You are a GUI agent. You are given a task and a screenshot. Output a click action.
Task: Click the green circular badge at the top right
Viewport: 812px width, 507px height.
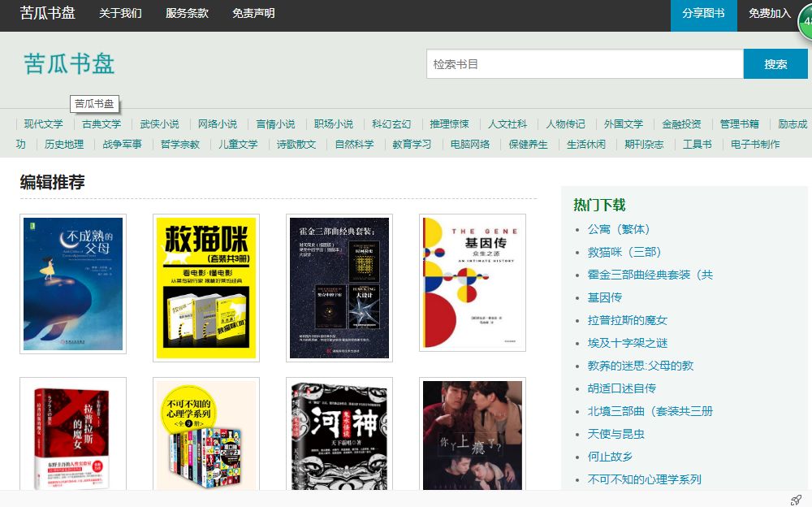click(x=806, y=22)
